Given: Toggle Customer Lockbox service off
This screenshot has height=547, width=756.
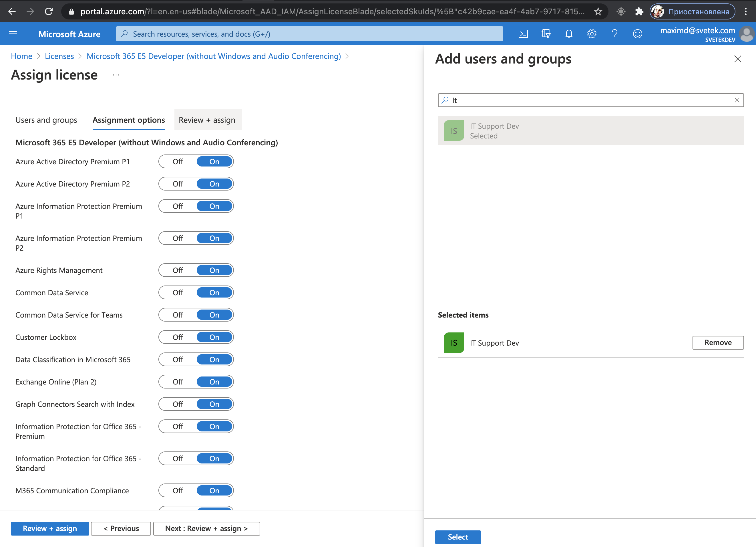Looking at the screenshot, I should click(177, 337).
